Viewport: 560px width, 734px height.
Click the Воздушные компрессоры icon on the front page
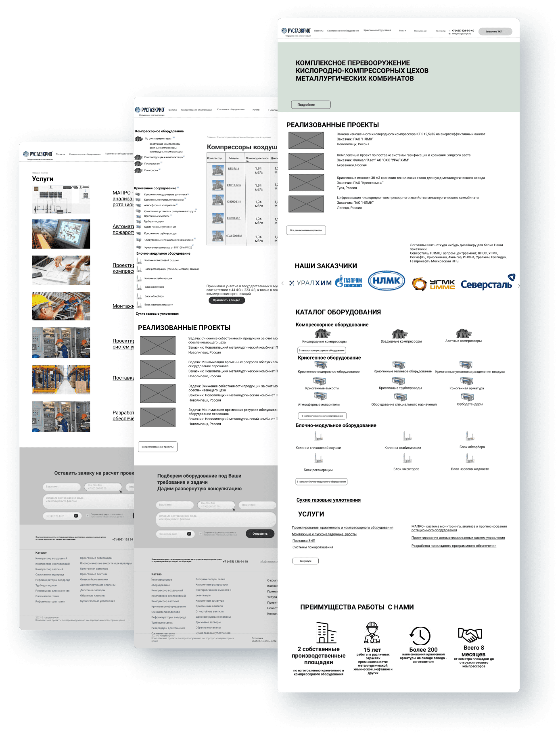[399, 334]
